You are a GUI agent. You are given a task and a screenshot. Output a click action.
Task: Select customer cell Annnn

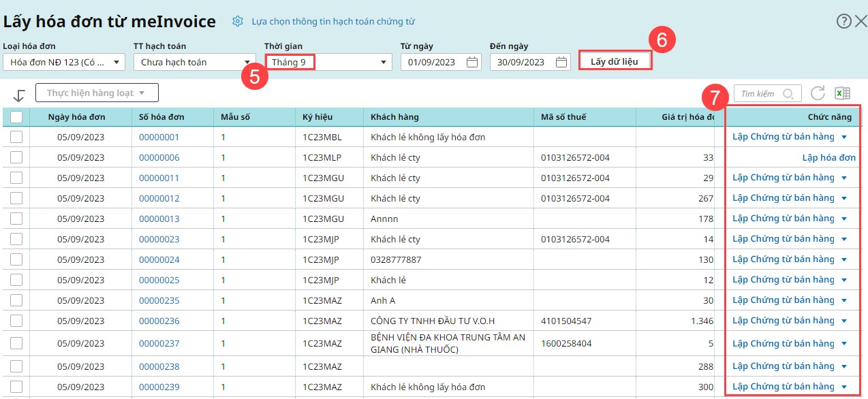pos(384,219)
